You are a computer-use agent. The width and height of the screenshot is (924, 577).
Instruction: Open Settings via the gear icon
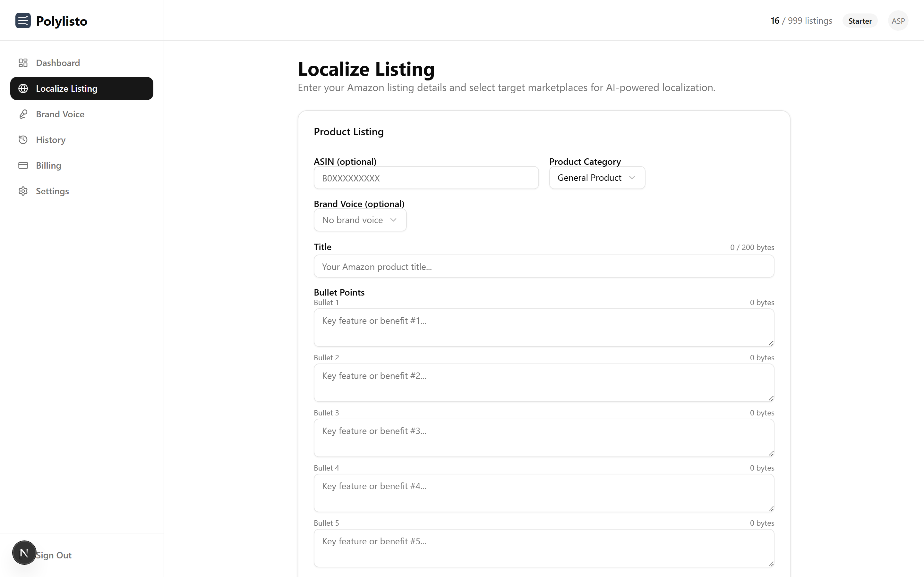(x=23, y=191)
